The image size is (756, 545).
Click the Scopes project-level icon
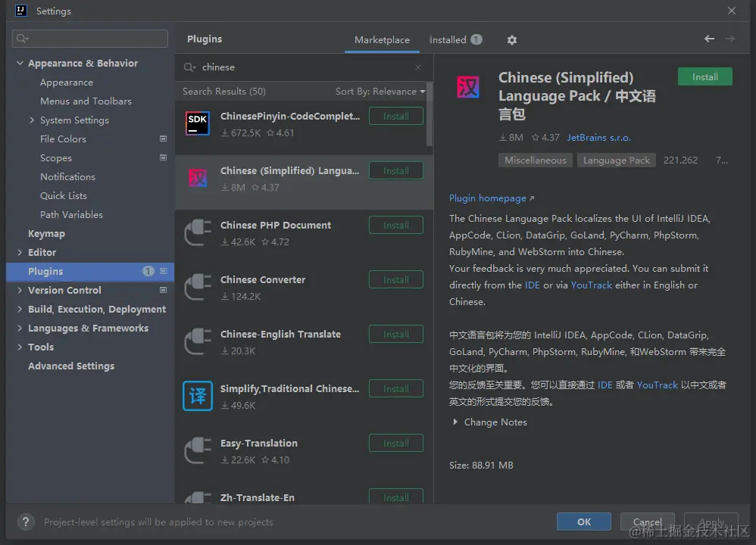click(x=163, y=157)
